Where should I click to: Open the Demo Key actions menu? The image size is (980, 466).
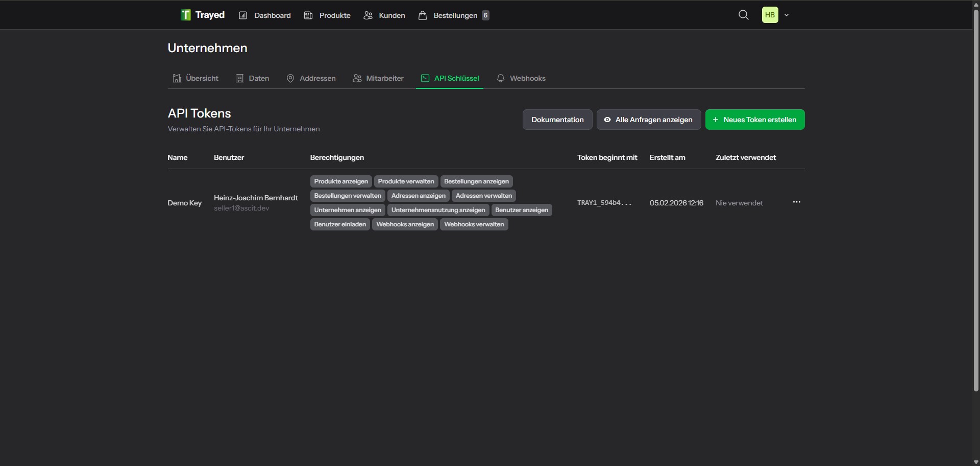coord(796,202)
